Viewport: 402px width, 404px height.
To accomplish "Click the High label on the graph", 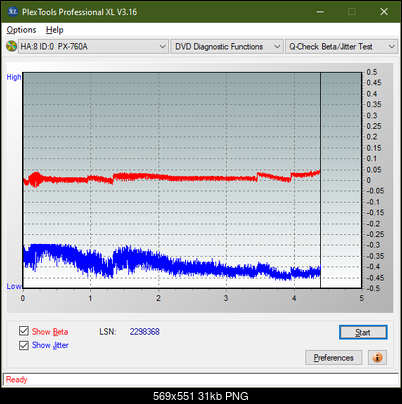I will [14, 77].
